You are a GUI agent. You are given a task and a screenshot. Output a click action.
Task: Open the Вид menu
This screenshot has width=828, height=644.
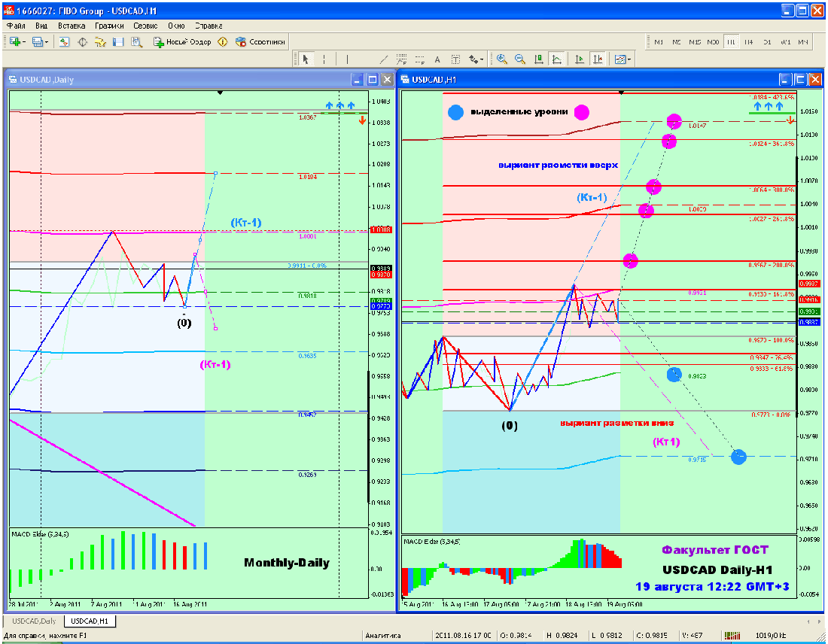pos(41,26)
